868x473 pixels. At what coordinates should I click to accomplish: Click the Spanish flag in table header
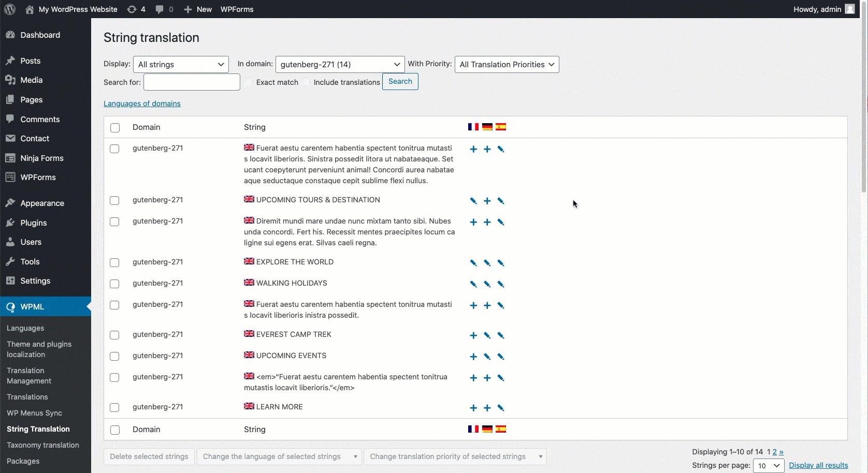point(501,127)
